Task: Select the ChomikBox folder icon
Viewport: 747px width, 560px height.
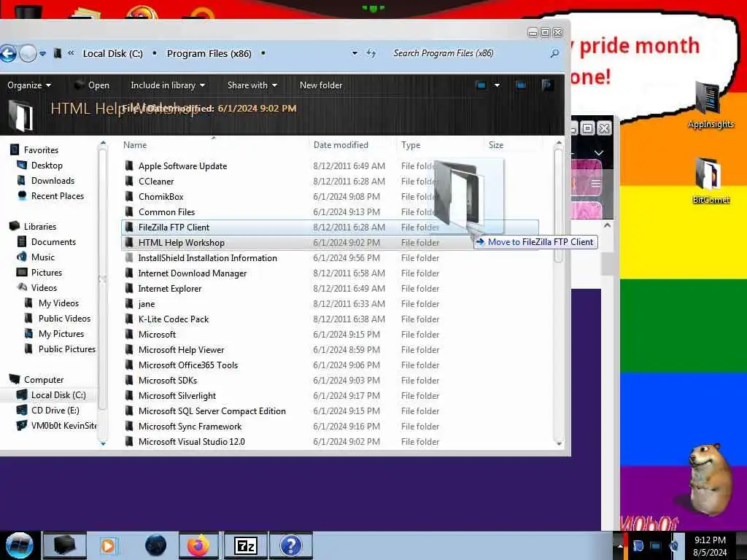Action: point(128,196)
